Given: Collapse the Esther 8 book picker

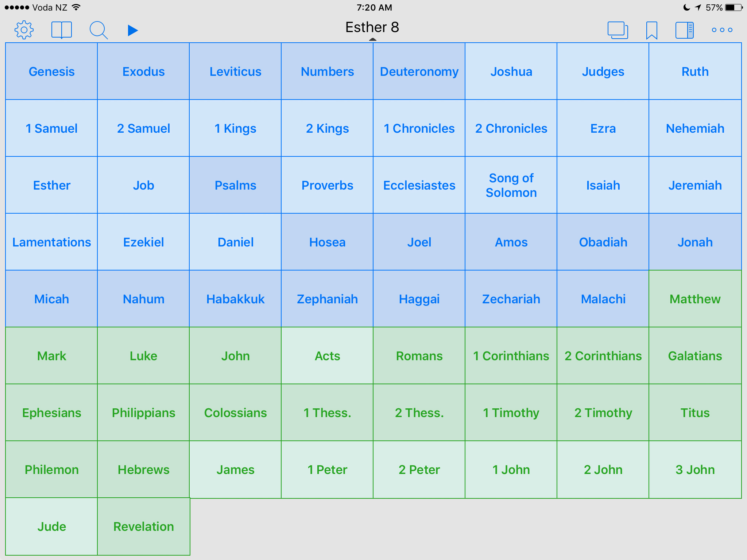Looking at the screenshot, I should 372,28.
